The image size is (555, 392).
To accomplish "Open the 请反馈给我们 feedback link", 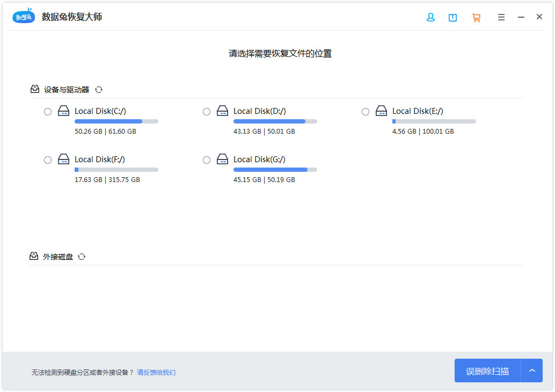I will point(156,372).
